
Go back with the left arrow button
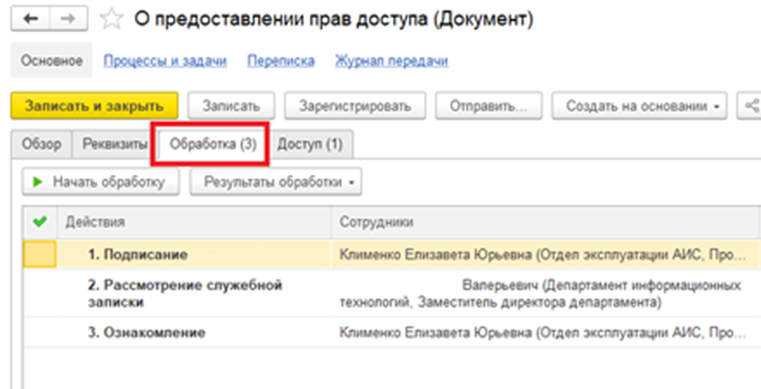click(x=30, y=19)
